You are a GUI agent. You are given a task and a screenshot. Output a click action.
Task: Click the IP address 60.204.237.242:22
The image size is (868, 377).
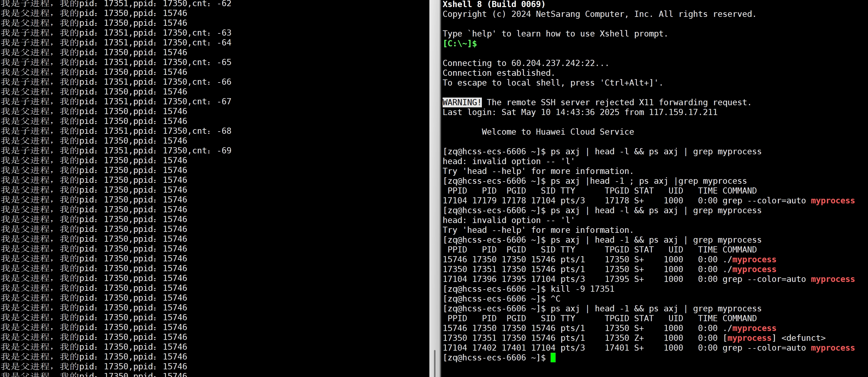(x=552, y=63)
